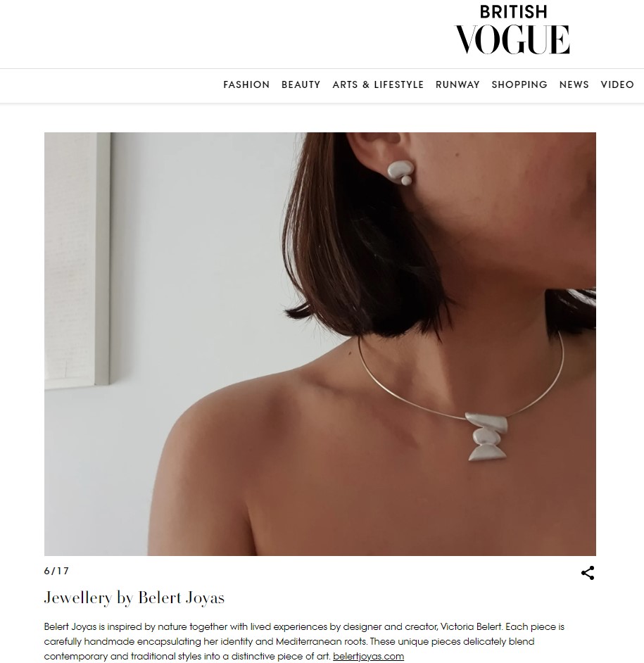The width and height of the screenshot is (644, 663).
Task: Click the silver earring in the photo
Action: (x=400, y=172)
